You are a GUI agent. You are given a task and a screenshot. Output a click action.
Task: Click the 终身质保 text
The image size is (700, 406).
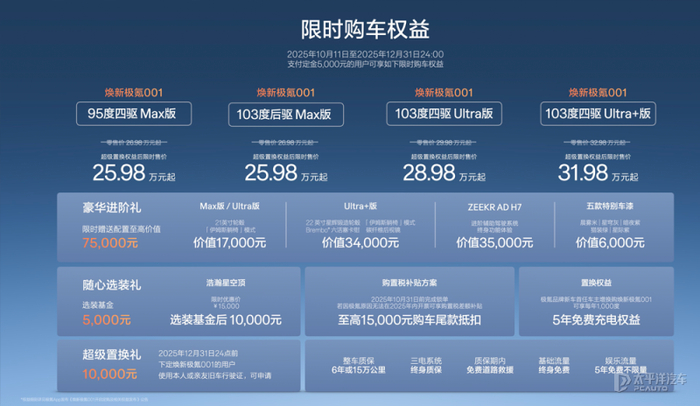tap(426, 370)
